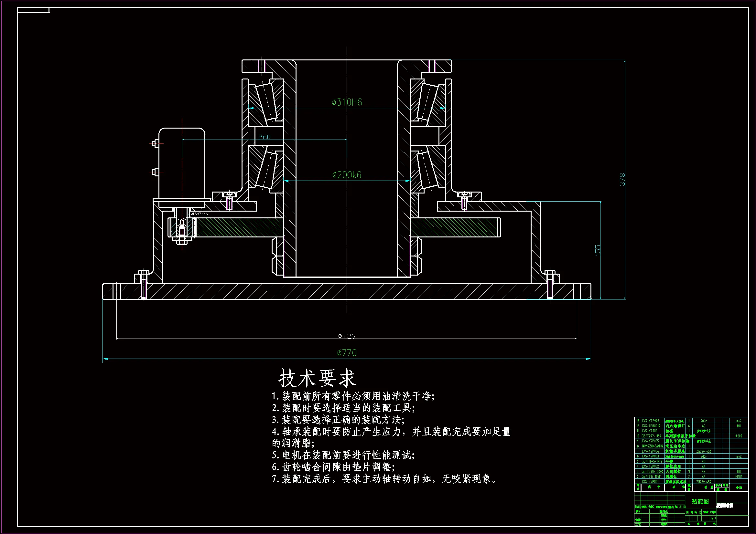Select the ø16H7/r6 fit annotation

click(x=199, y=214)
